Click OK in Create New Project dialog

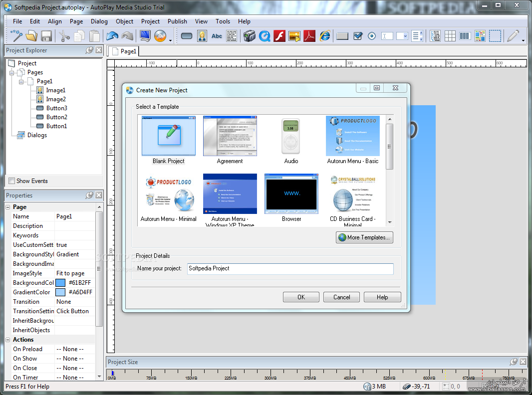[301, 297]
